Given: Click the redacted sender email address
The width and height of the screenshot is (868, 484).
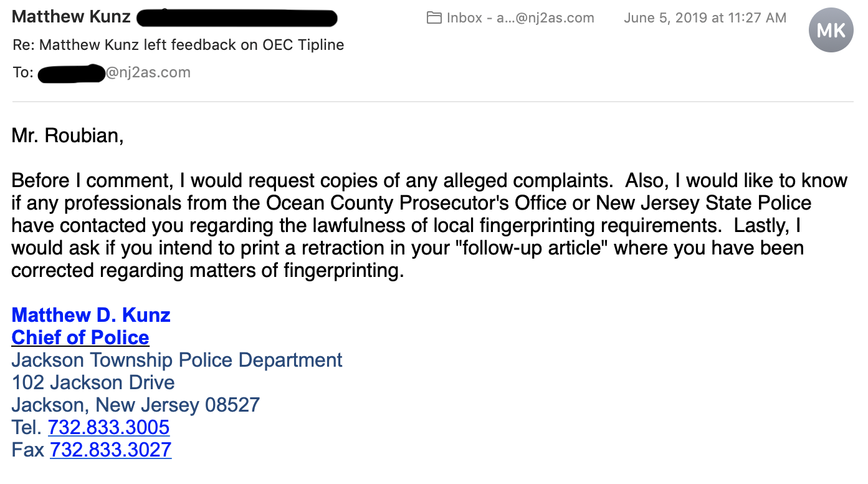Looking at the screenshot, I should click(x=237, y=18).
